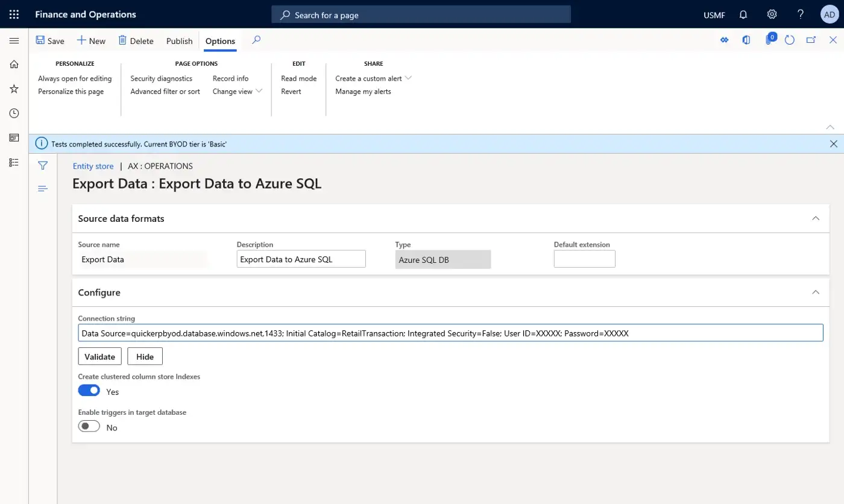Collapse the action pane ribbon chevron
The height and width of the screenshot is (504, 844).
coord(831,127)
